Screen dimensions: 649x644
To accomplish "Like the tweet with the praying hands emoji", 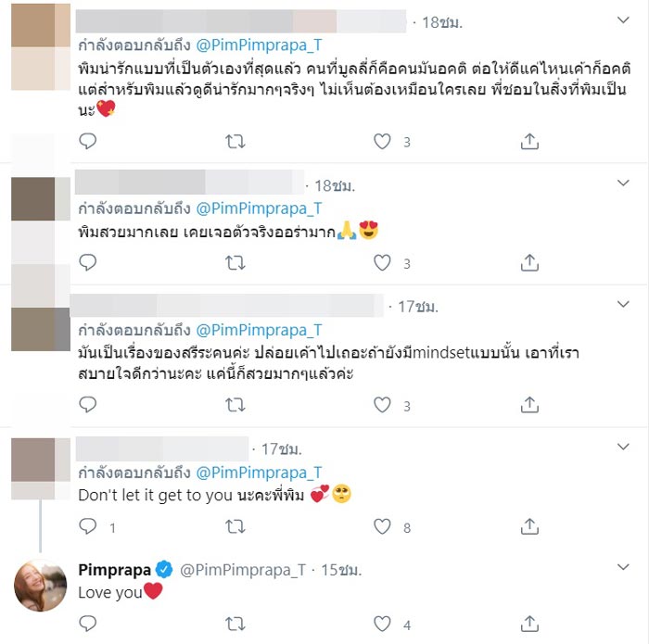I will pos(382,262).
